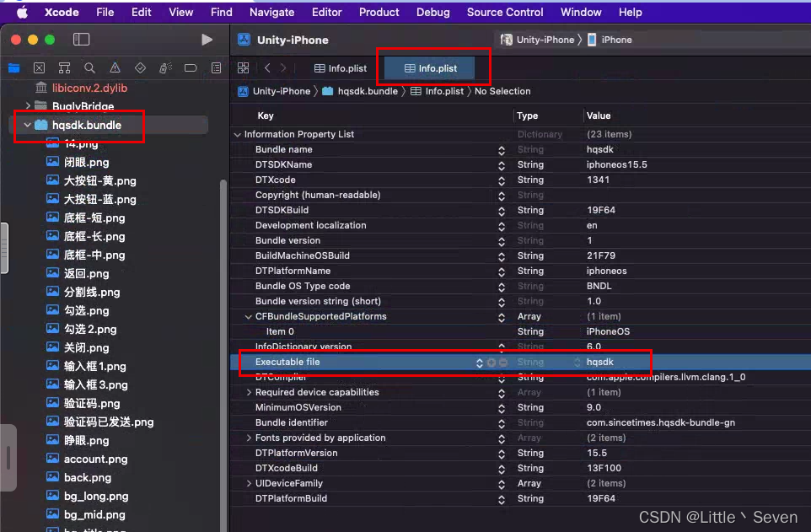The height and width of the screenshot is (532, 811).
Task: Open key stepper for Bundle identifier
Action: coord(502,423)
